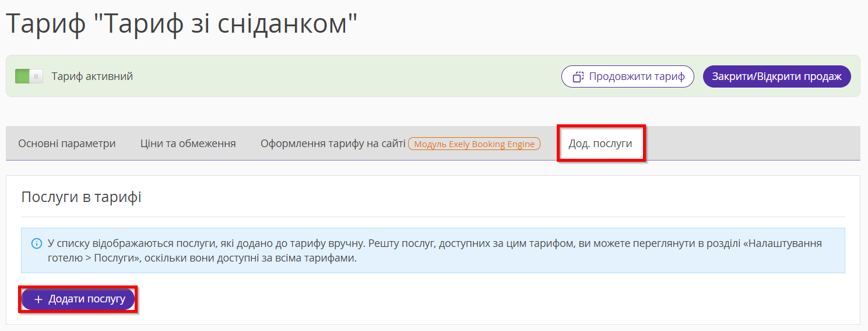
Task: Toggle the 'Тариф активний' switch
Action: click(x=29, y=76)
